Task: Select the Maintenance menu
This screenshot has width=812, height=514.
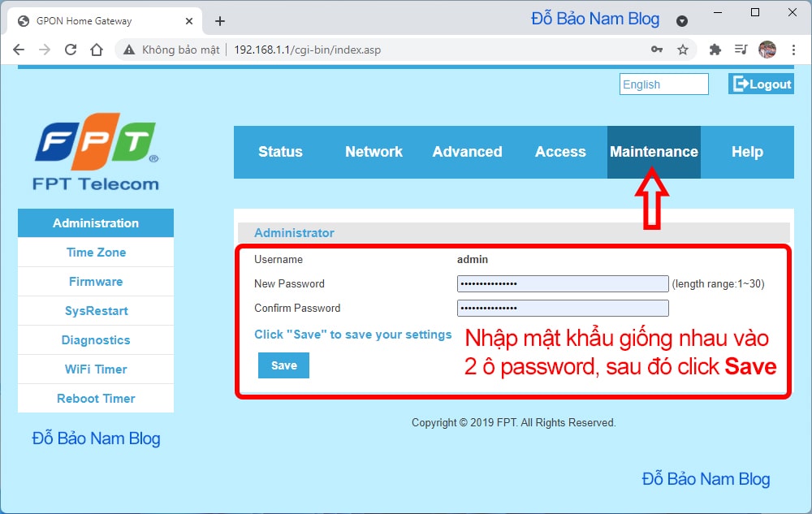Action: pos(654,152)
